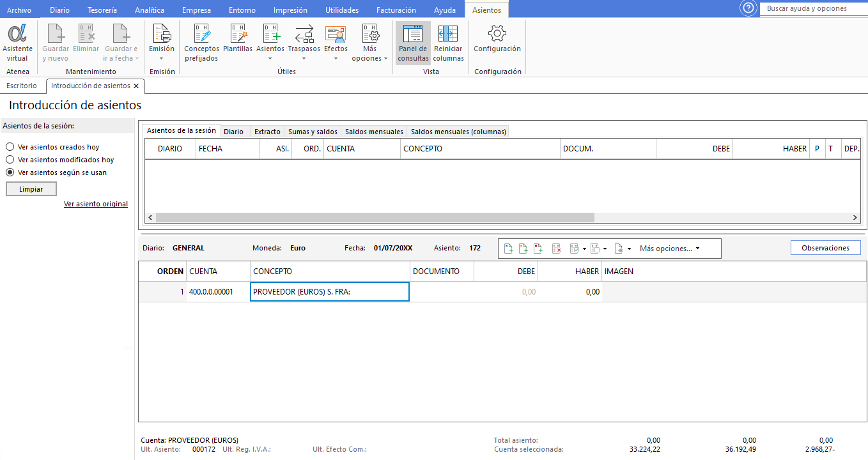This screenshot has width=868, height=460.
Task: Click the copy entry lines icon
Action: click(594, 249)
